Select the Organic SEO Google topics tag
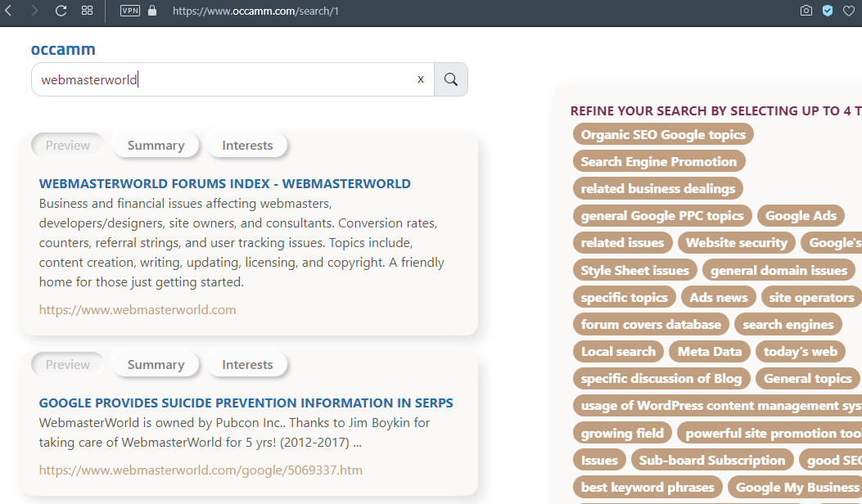The width and height of the screenshot is (862, 504). 663,135
